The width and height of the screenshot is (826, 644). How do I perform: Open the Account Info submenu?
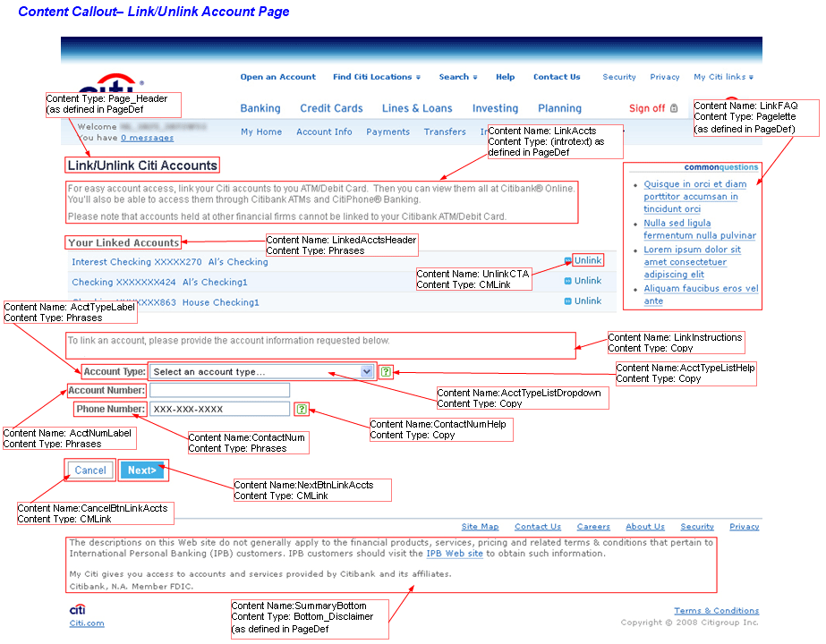coord(324,132)
